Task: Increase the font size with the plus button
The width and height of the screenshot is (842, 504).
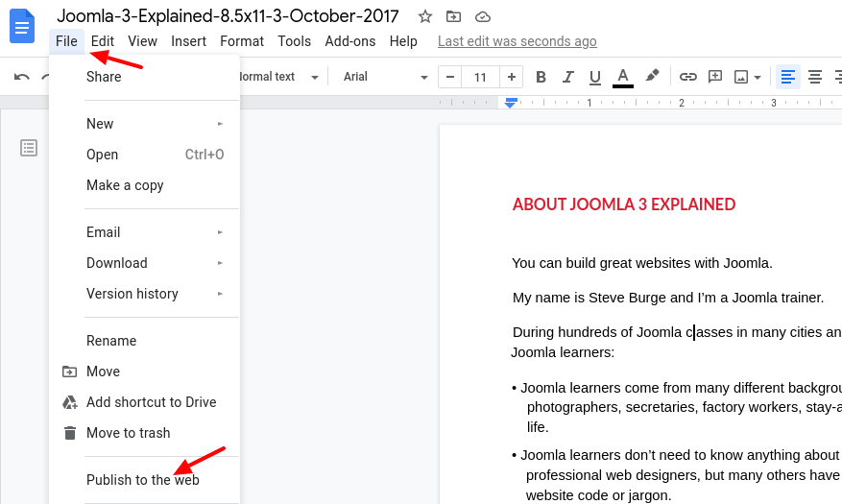Action: pyautogui.click(x=511, y=77)
